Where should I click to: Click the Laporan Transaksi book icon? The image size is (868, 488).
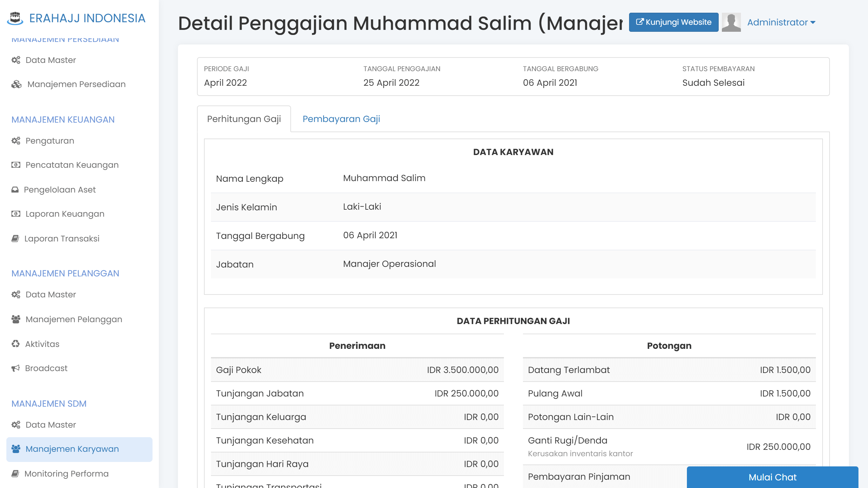click(15, 238)
